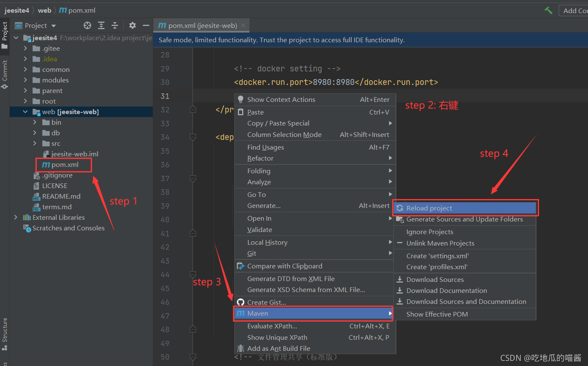Open the Git submenu
This screenshot has height=366, width=588.
(x=315, y=253)
